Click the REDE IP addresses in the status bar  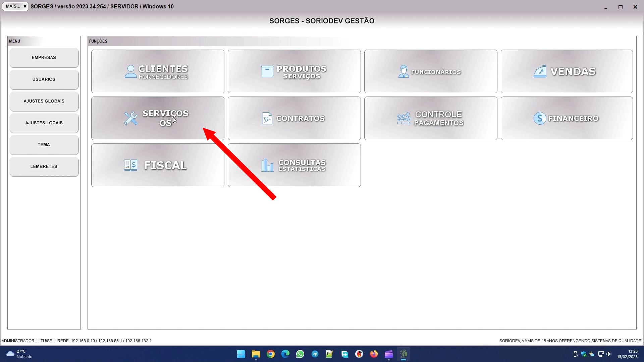click(x=104, y=341)
